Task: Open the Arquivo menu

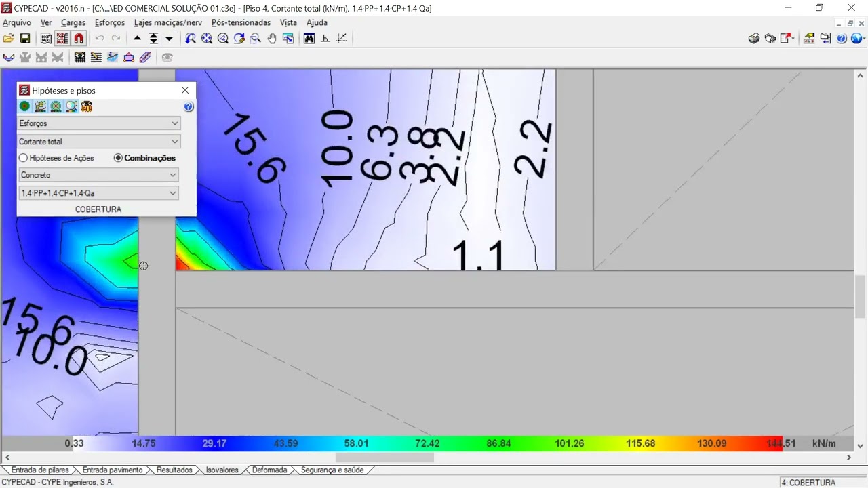Action: [17, 22]
